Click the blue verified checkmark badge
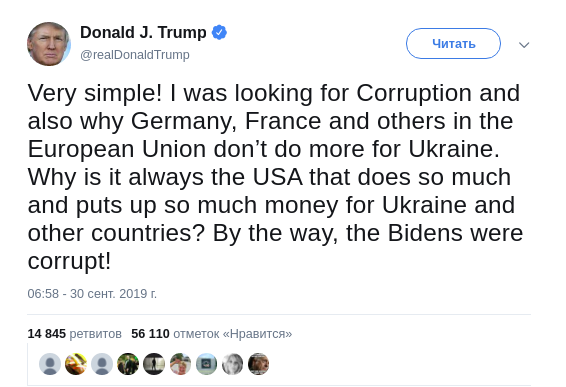Image resolution: width=566 pixels, height=387 pixels. (219, 32)
